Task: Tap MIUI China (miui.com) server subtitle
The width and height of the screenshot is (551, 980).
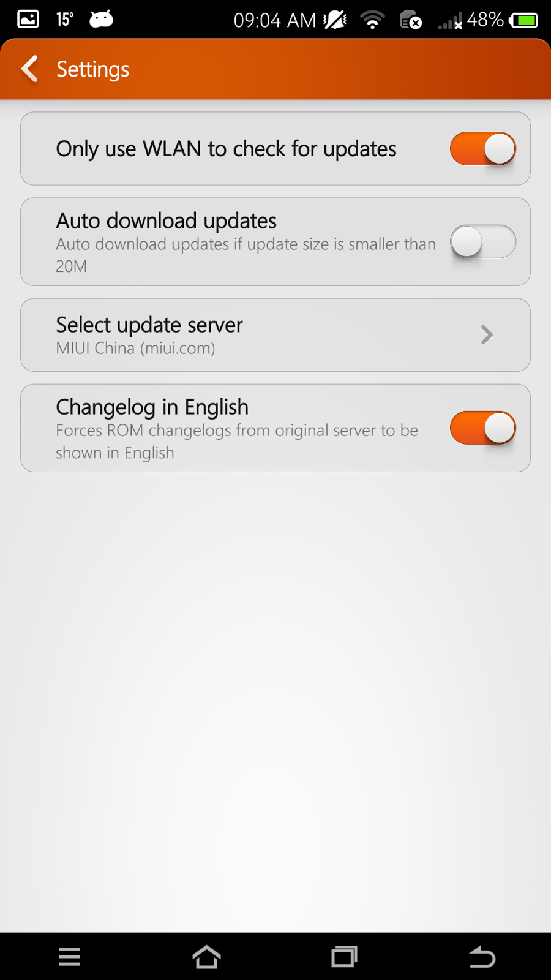Action: click(x=135, y=349)
